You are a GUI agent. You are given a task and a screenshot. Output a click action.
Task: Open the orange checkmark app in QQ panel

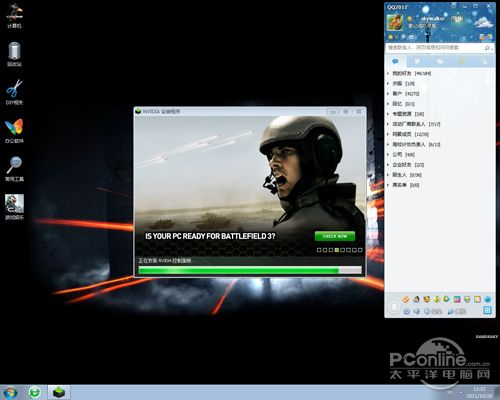pos(406,299)
